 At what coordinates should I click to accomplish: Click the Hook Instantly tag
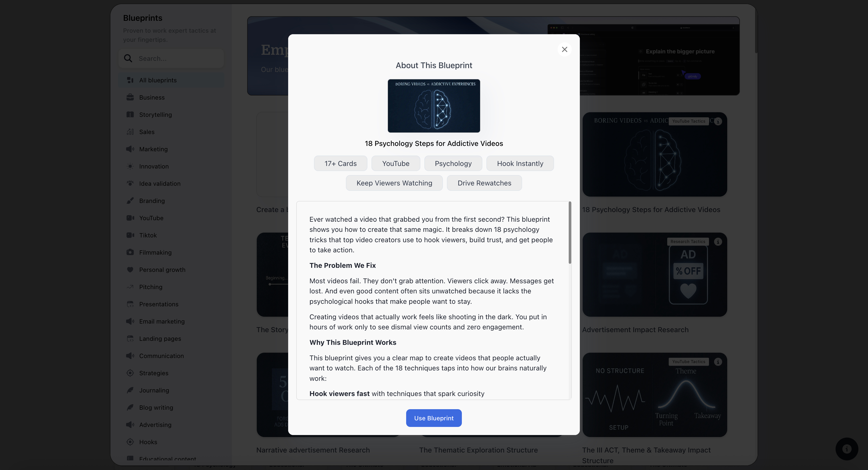point(520,163)
